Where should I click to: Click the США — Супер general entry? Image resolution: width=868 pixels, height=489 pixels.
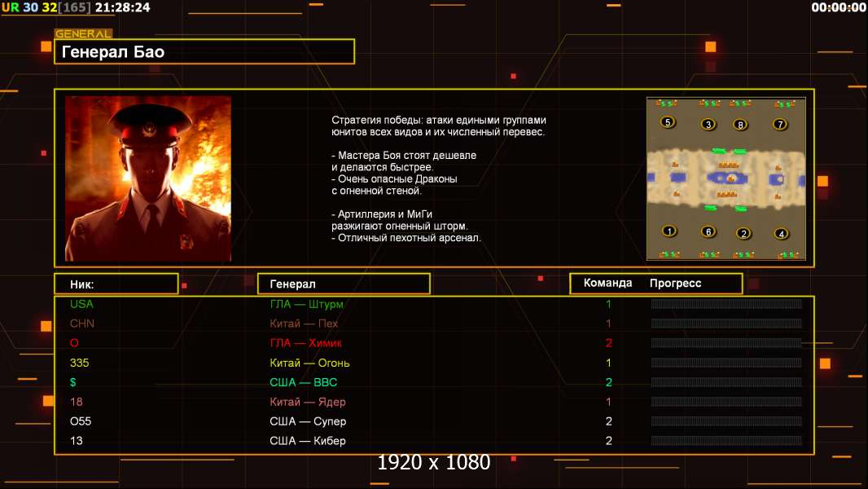click(x=308, y=421)
